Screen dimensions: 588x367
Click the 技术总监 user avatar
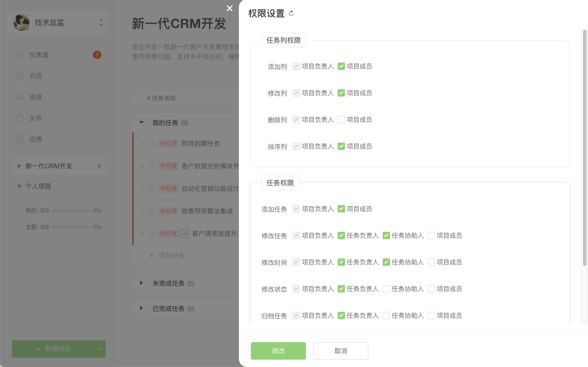tap(22, 23)
